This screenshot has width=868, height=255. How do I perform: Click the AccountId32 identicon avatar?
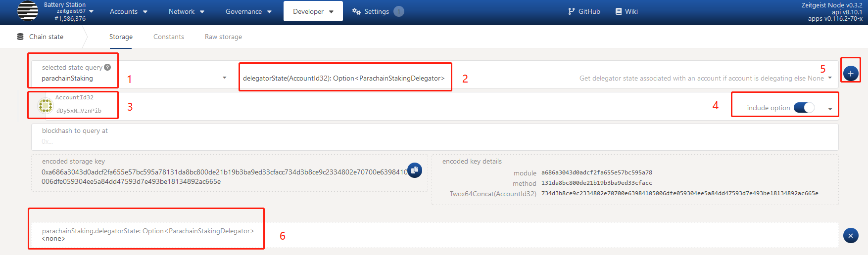pyautogui.click(x=46, y=105)
